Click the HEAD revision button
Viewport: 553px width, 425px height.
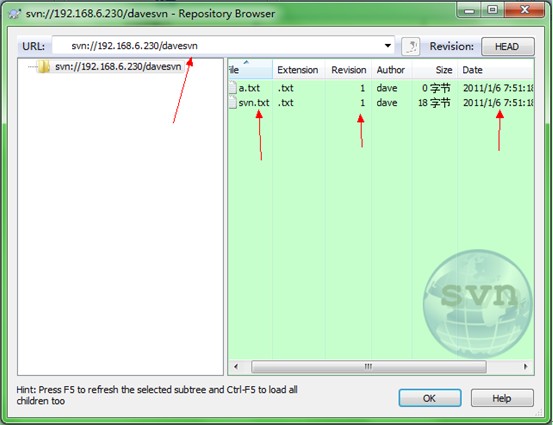point(508,47)
